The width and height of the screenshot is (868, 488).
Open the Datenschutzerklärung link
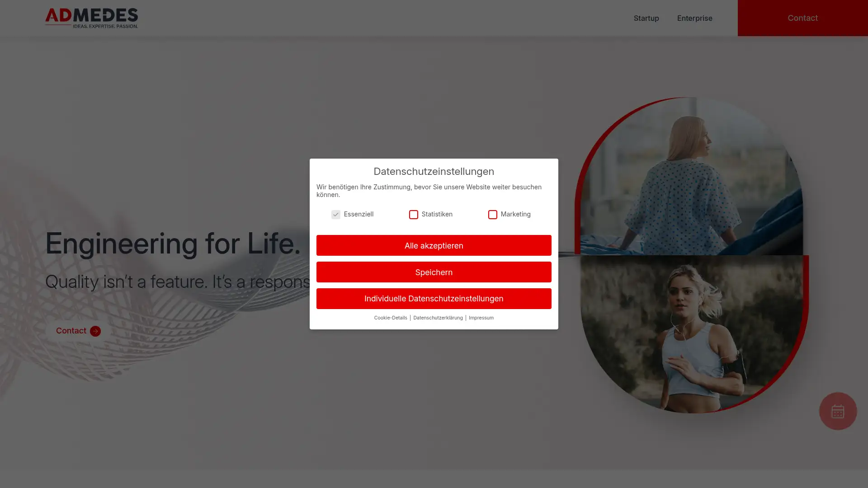tap(438, 318)
